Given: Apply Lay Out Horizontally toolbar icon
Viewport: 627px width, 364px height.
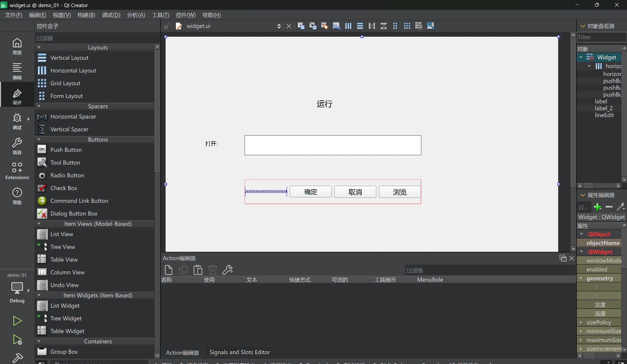Looking at the screenshot, I should [x=348, y=26].
